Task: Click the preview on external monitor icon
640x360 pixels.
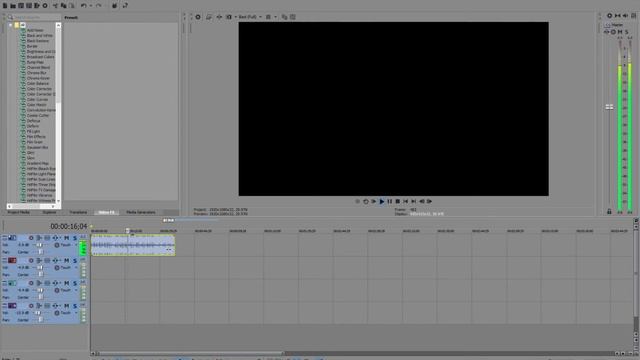Action: (x=209, y=17)
